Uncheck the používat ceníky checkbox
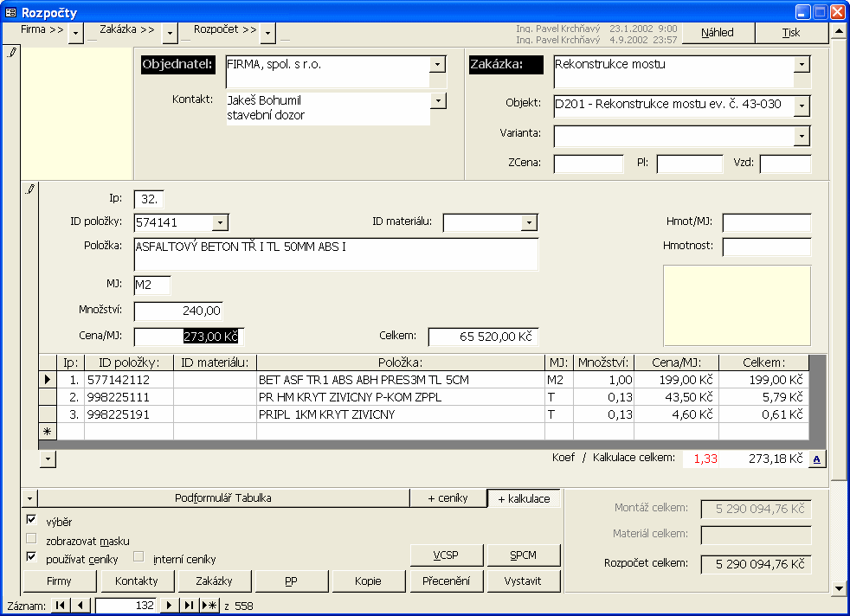 (32, 558)
